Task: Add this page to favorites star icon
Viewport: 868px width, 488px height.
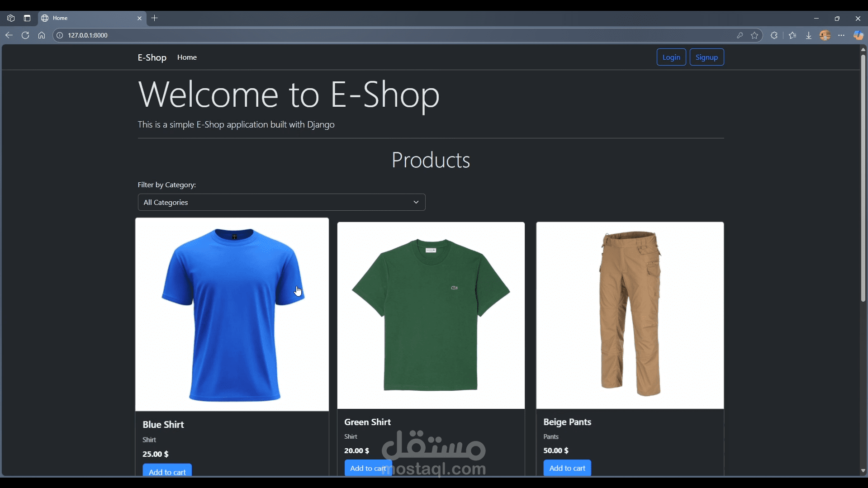Action: pos(754,35)
